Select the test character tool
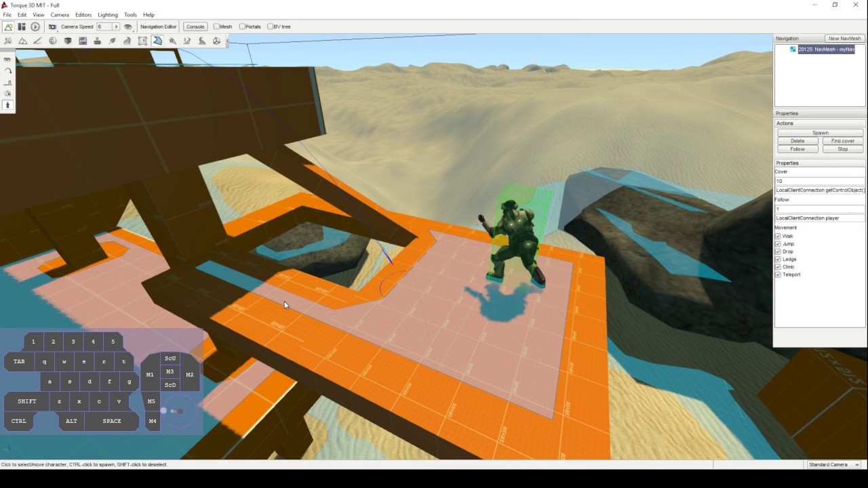Viewport: 868px width, 488px height. 8,105
